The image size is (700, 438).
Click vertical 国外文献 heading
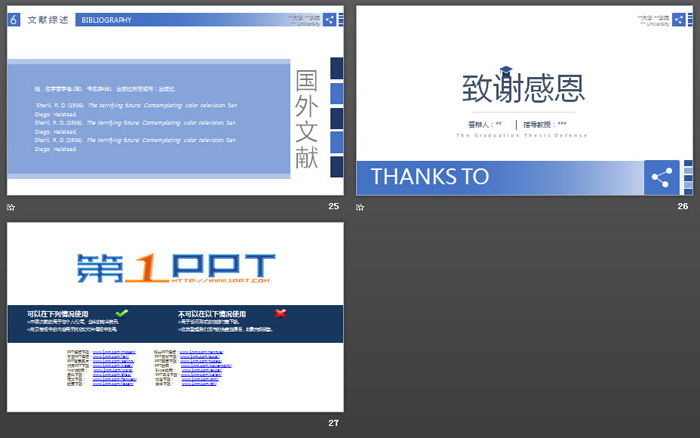pos(307,119)
